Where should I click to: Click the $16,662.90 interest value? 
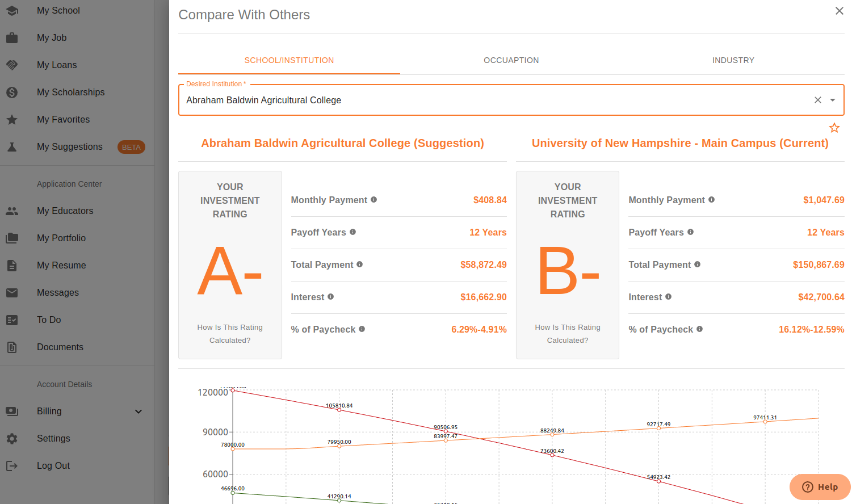[x=484, y=297]
